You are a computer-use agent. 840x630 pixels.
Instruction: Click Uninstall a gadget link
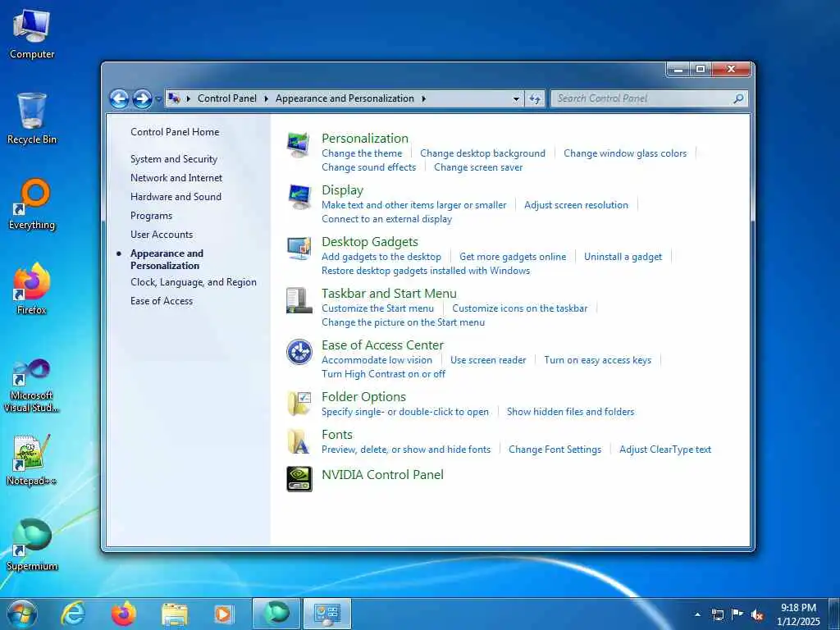623,257
